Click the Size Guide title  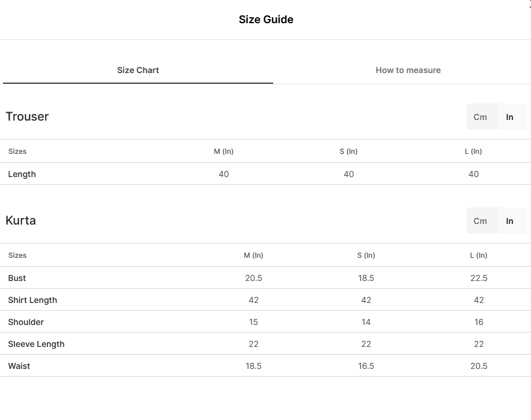coord(266,20)
